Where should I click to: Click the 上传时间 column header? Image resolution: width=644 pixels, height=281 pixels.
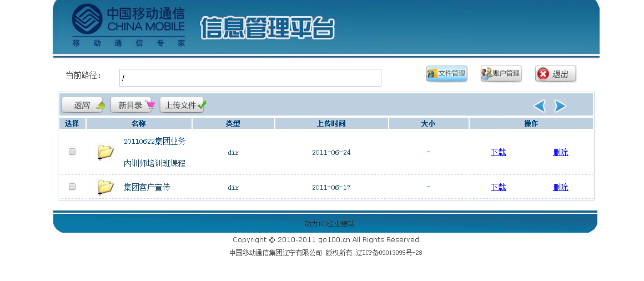click(x=331, y=123)
